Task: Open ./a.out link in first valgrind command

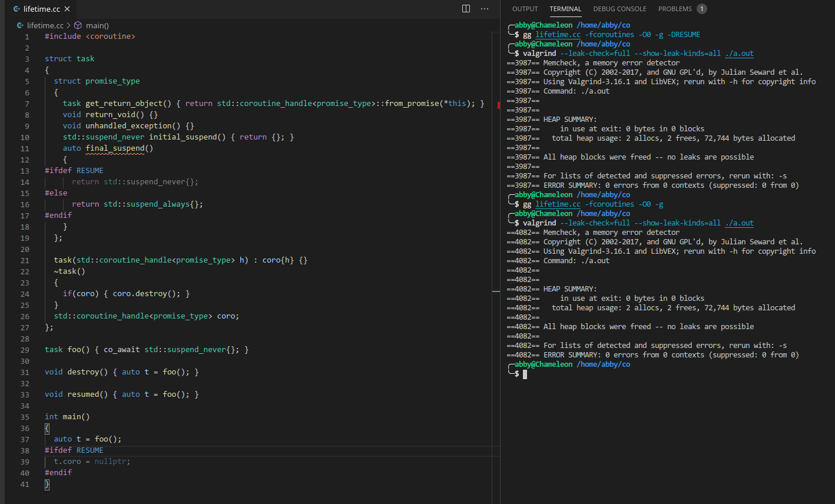Action: pos(739,54)
